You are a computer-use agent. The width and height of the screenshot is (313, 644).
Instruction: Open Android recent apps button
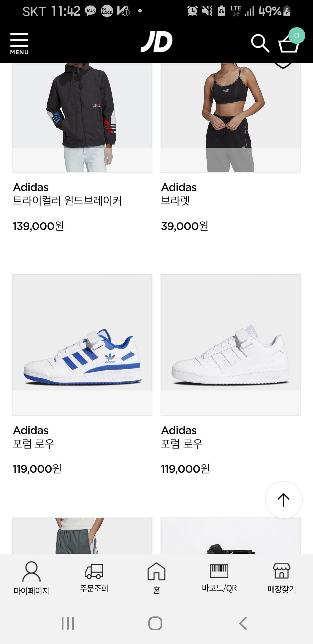point(68,623)
